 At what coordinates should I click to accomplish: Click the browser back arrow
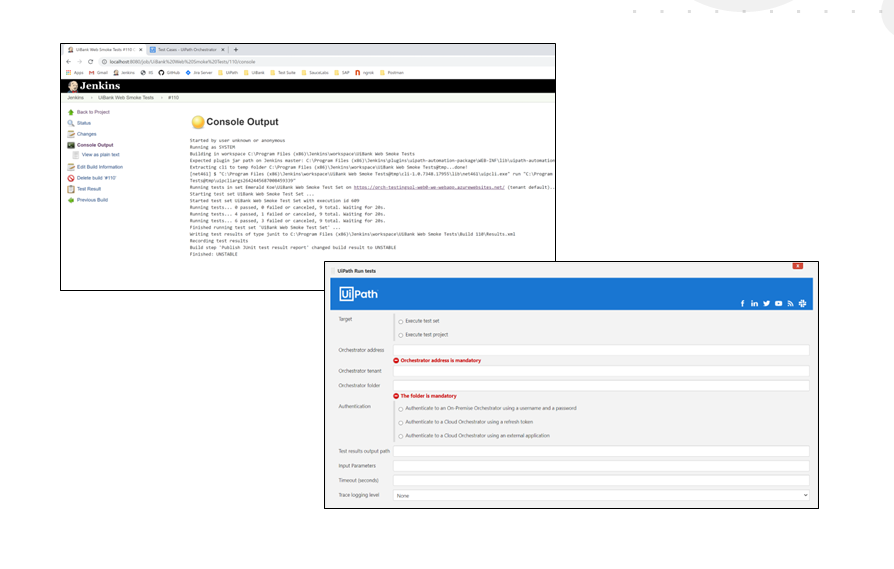(68, 62)
